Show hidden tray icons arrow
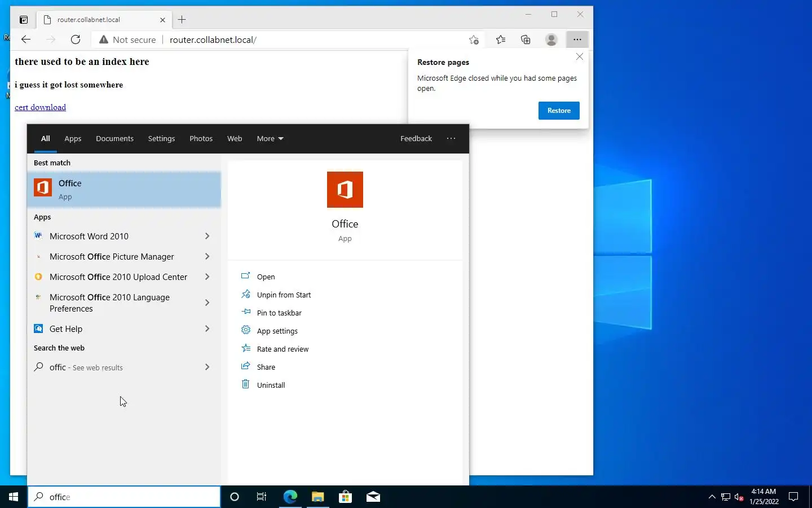 712,497
